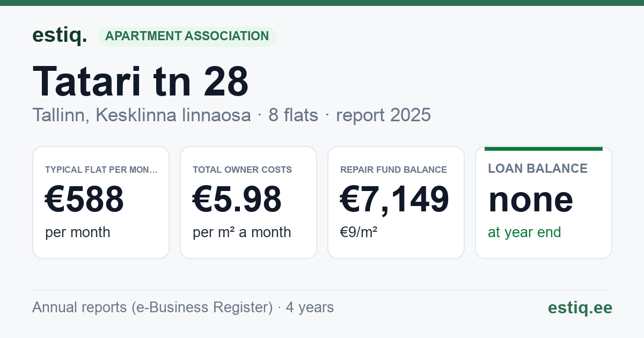
Task: Click the estiq. logo
Action: tap(60, 35)
